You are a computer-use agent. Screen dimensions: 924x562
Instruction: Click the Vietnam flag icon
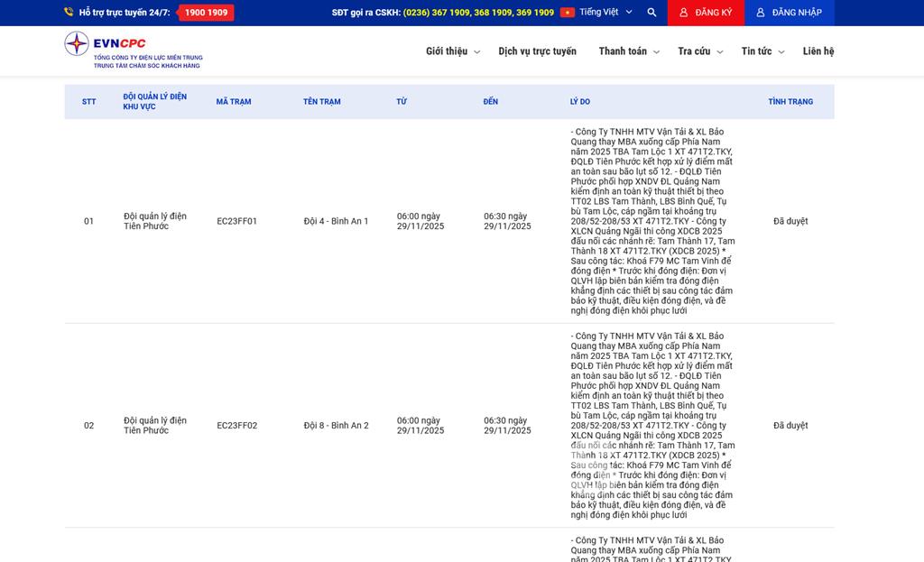point(567,13)
